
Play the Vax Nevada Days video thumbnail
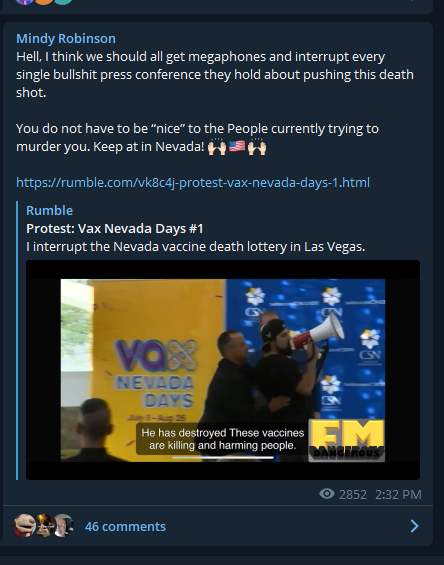pos(223,370)
